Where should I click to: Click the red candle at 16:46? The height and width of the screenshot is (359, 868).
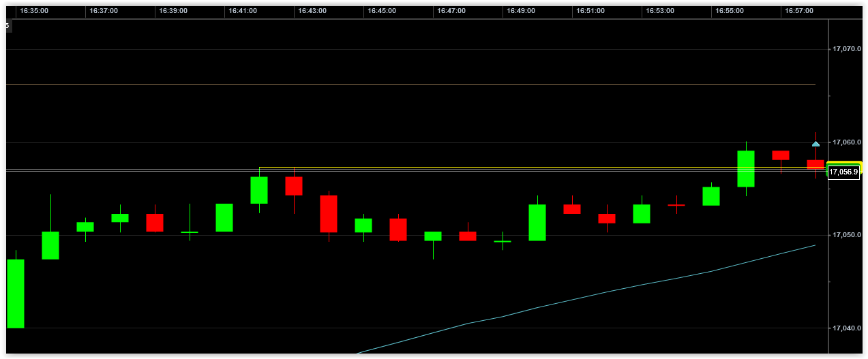pyautogui.click(x=398, y=230)
